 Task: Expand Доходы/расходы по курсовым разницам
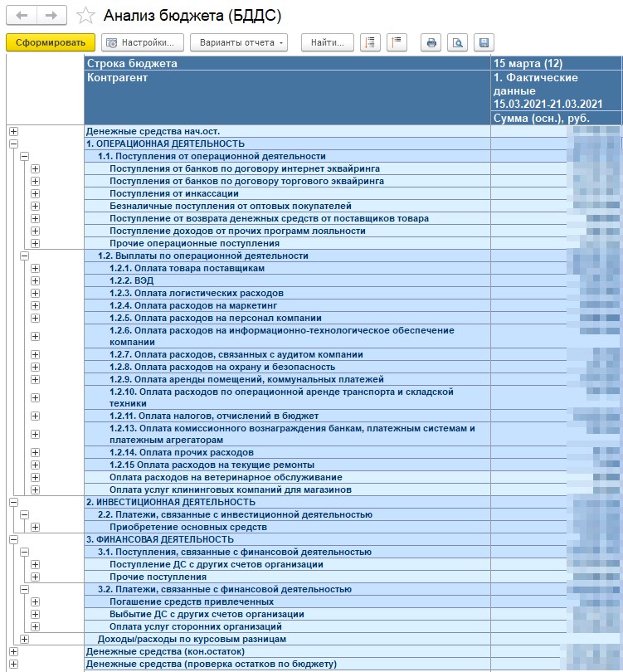coord(24,639)
